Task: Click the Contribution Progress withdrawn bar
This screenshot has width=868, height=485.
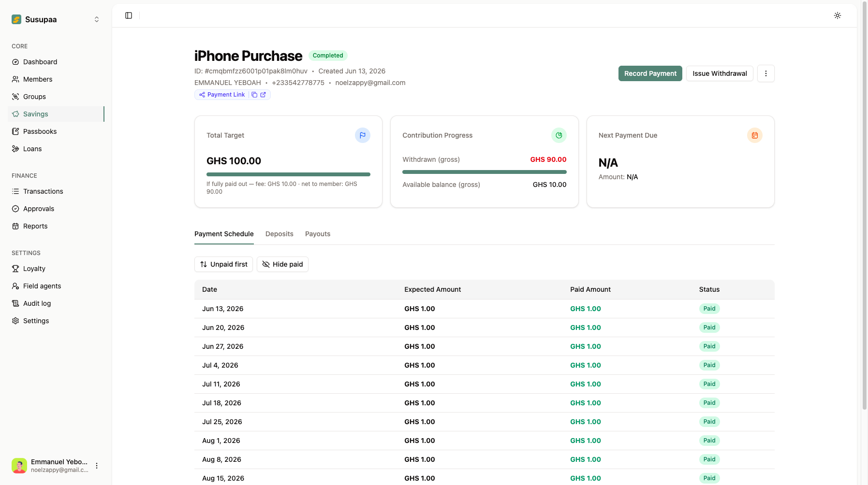Action: pyautogui.click(x=485, y=172)
